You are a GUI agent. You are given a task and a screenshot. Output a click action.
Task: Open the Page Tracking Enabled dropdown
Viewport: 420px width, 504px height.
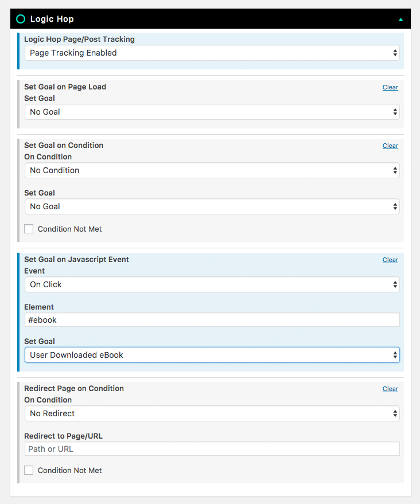coord(212,53)
